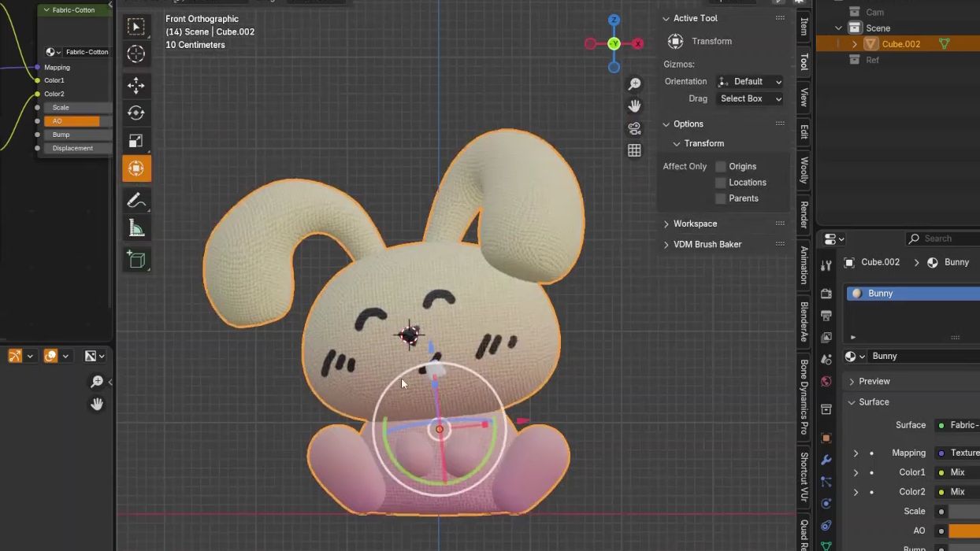Open Render Properties tab
The image size is (980, 551).
pyautogui.click(x=826, y=294)
